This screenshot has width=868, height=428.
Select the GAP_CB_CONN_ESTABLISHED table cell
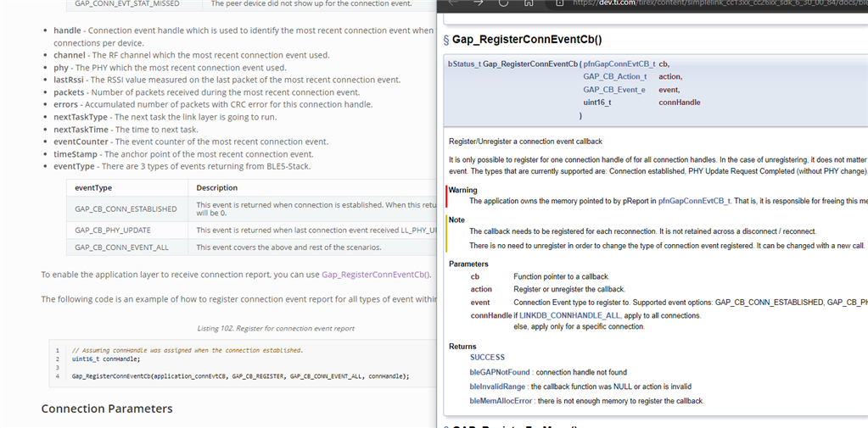click(126, 209)
